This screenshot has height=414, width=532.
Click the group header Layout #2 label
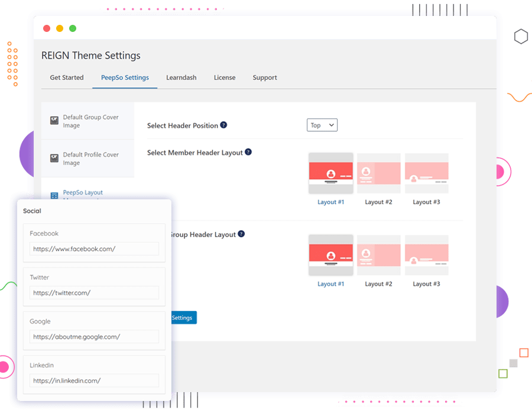click(379, 284)
